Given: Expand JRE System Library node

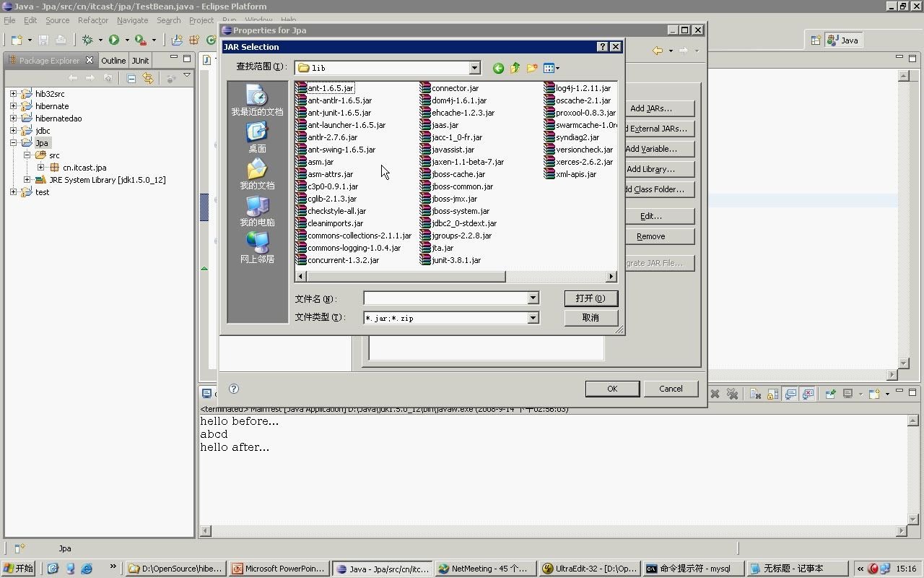Looking at the screenshot, I should (27, 180).
